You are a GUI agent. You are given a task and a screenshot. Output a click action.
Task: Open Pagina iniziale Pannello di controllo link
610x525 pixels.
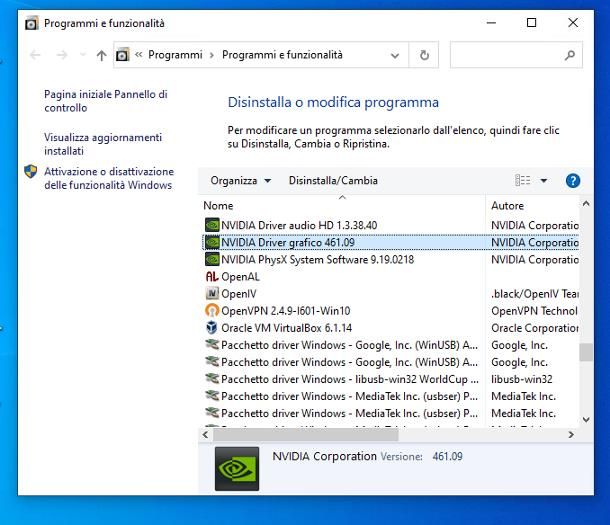[106, 101]
